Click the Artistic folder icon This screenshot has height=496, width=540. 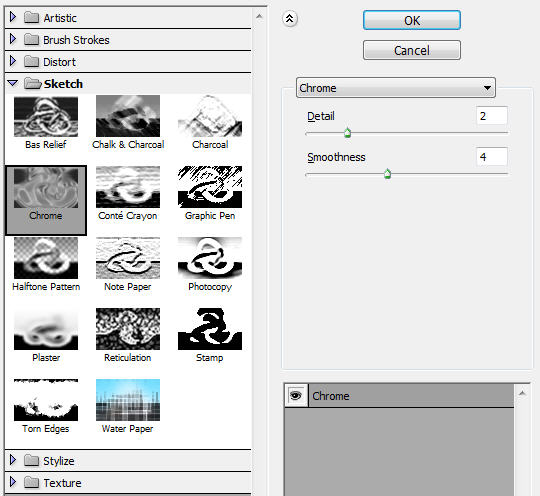tap(31, 17)
